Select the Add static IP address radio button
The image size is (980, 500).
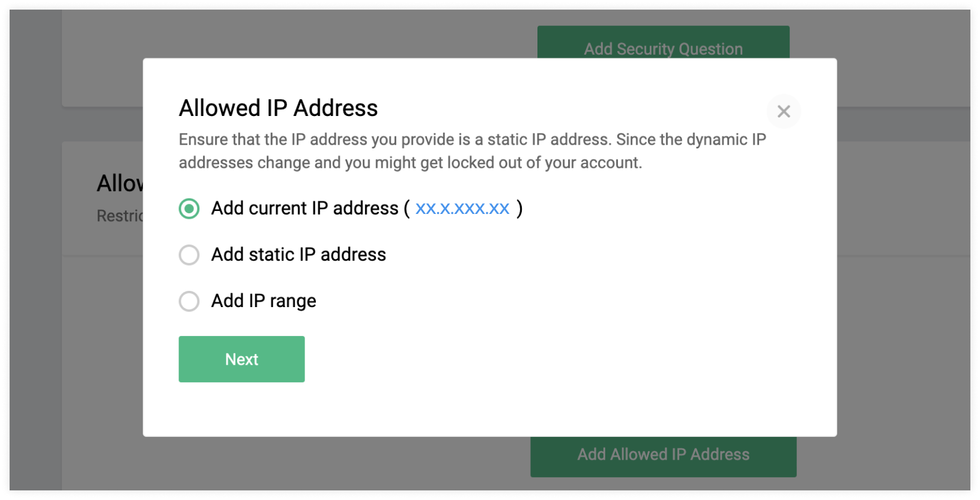pyautogui.click(x=189, y=255)
